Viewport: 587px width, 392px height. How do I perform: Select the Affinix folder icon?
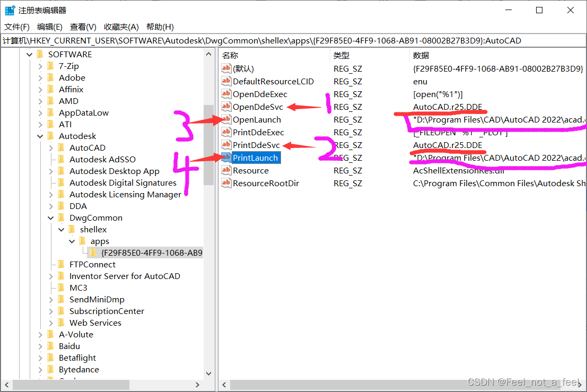click(51, 90)
